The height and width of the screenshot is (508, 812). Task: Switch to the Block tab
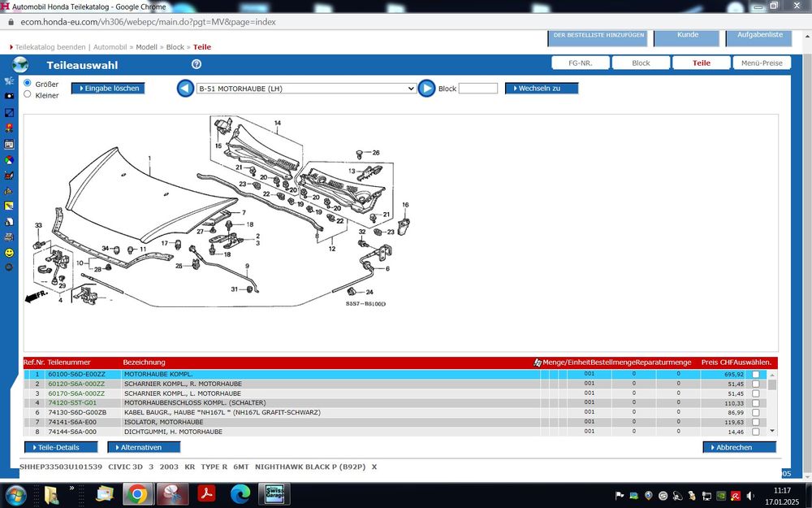[x=641, y=63]
